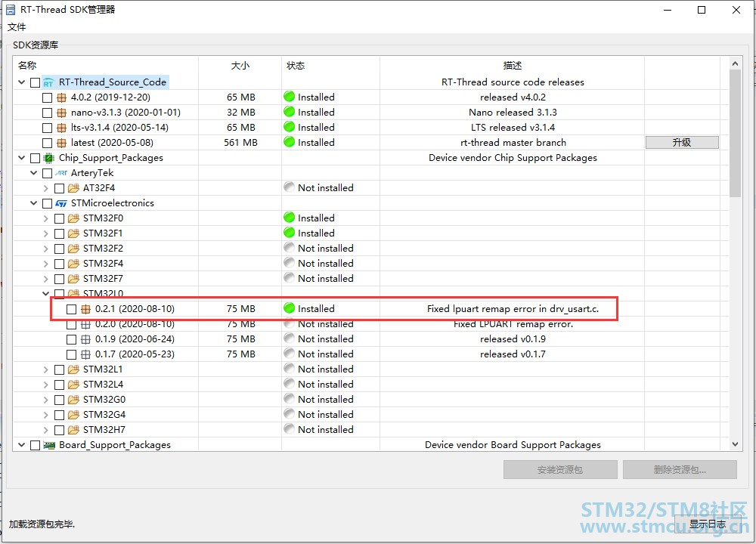Tick the checkbox for latest (2020-05-08)
This screenshot has height=544, width=756.
click(47, 143)
